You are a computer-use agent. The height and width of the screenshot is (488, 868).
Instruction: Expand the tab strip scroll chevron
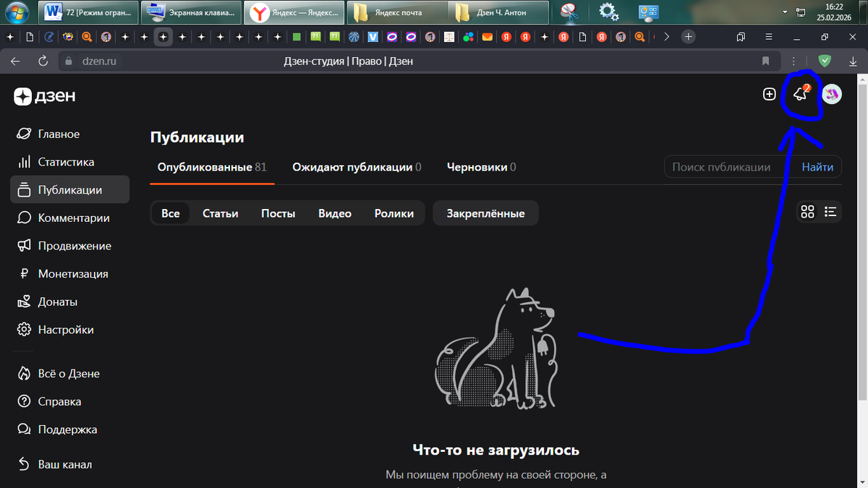click(x=666, y=36)
